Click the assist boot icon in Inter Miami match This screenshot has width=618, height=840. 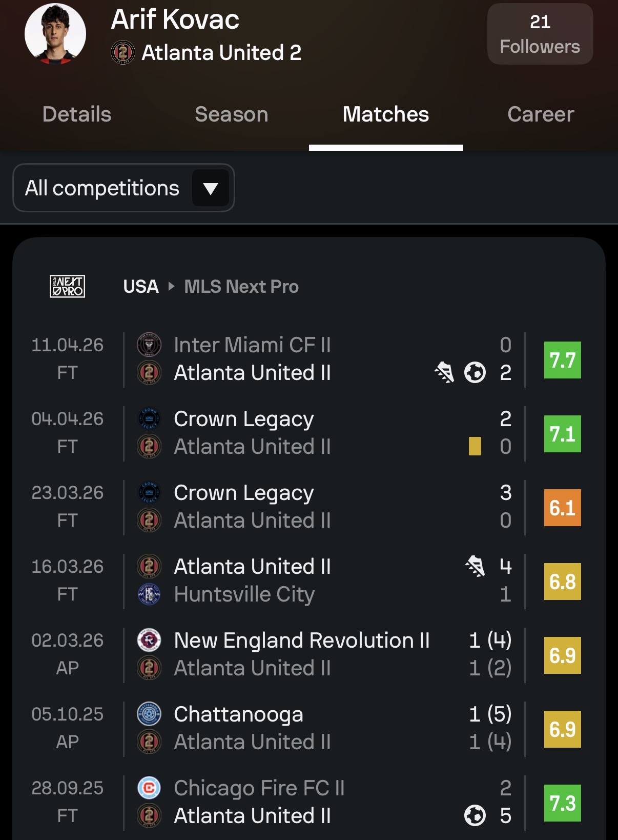coord(444,372)
